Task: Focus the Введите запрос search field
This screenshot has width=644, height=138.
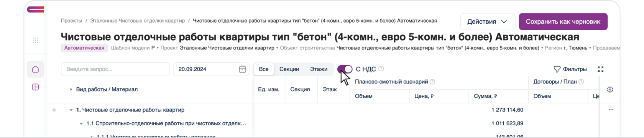Action: click(x=115, y=69)
